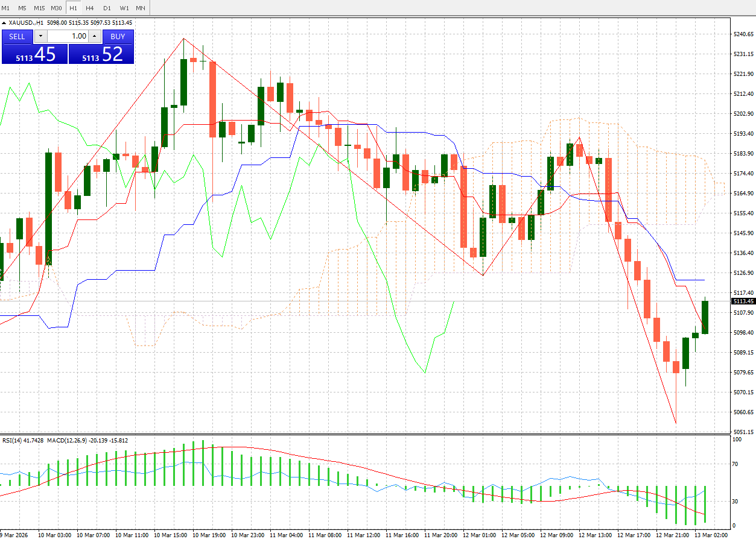Switch to the H4 timeframe

coord(89,8)
